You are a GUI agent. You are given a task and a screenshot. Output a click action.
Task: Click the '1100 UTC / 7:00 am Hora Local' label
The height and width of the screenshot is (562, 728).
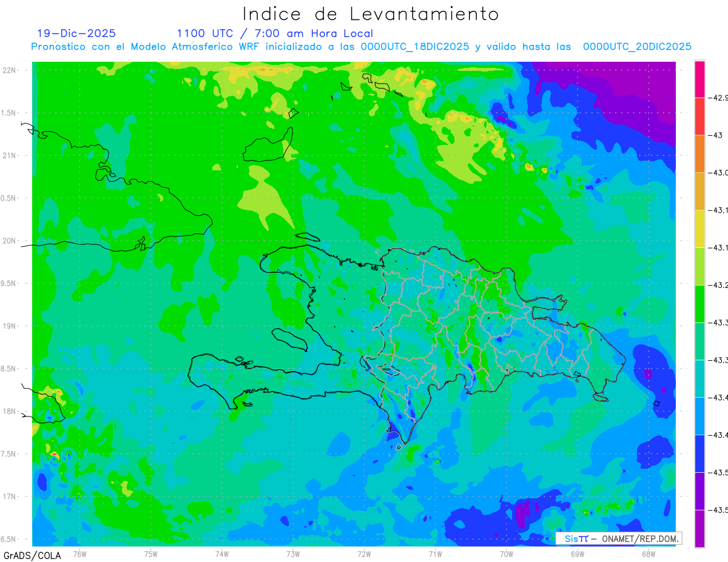(275, 33)
